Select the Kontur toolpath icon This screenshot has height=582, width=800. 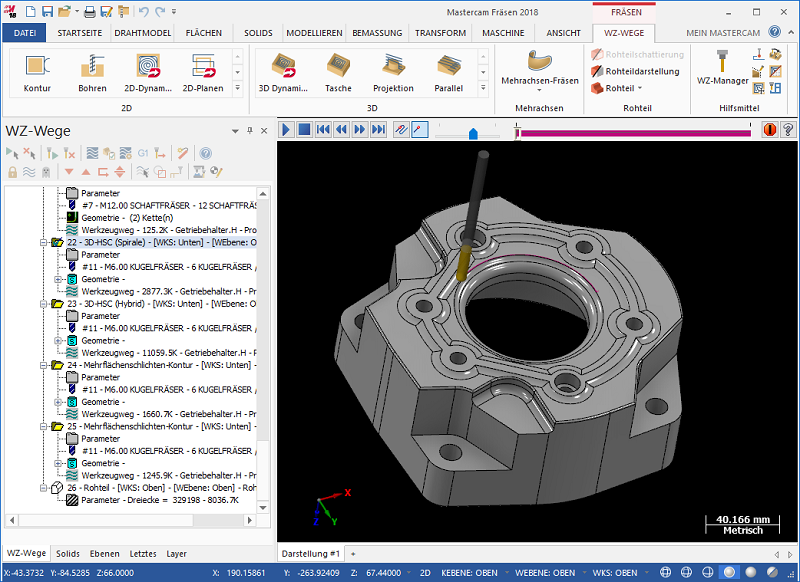pyautogui.click(x=37, y=73)
